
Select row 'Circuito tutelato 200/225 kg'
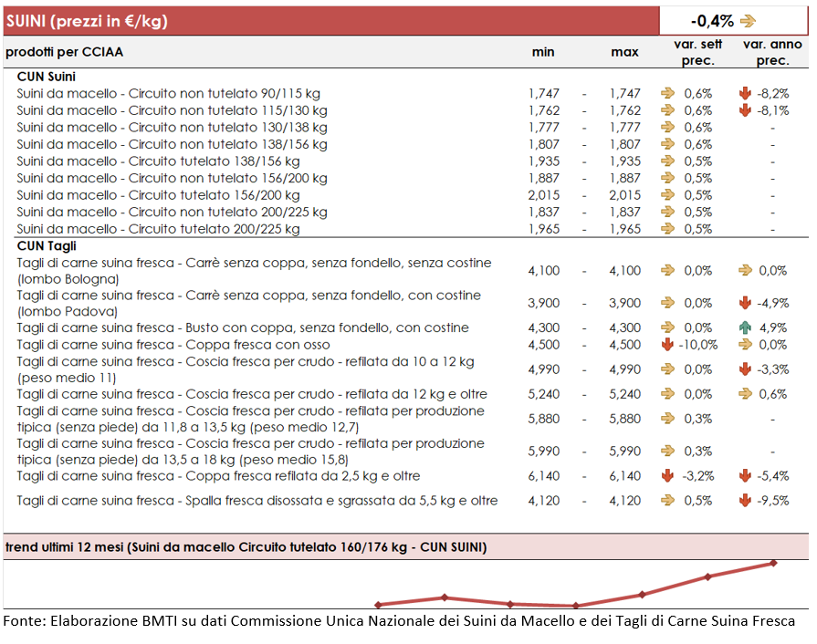click(406, 229)
